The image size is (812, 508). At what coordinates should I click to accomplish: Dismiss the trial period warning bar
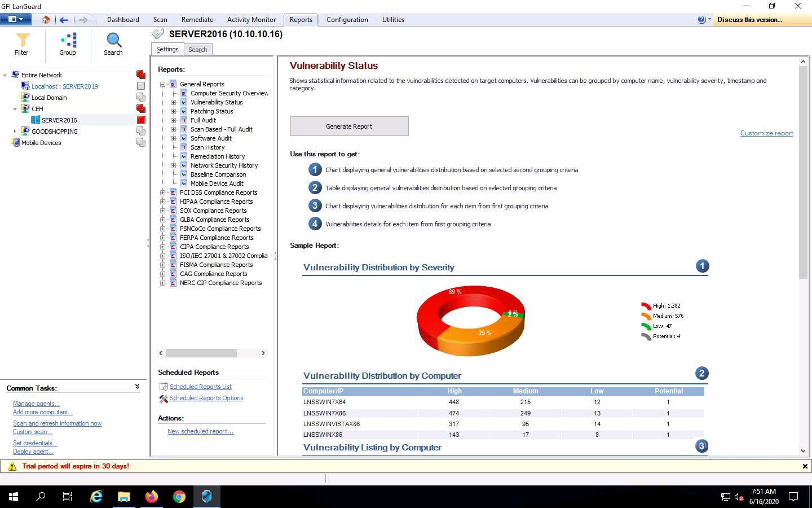point(805,466)
